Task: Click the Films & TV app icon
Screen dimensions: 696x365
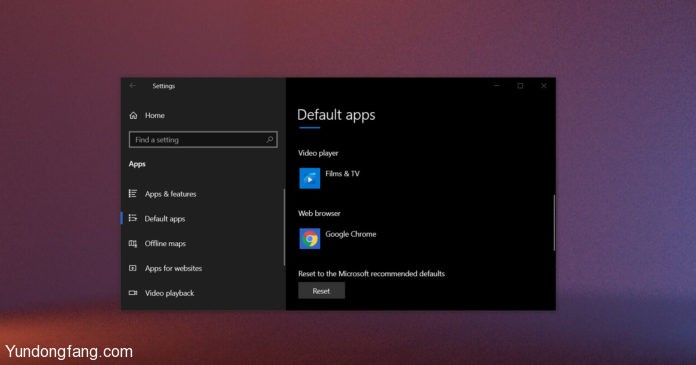Action: click(x=309, y=179)
